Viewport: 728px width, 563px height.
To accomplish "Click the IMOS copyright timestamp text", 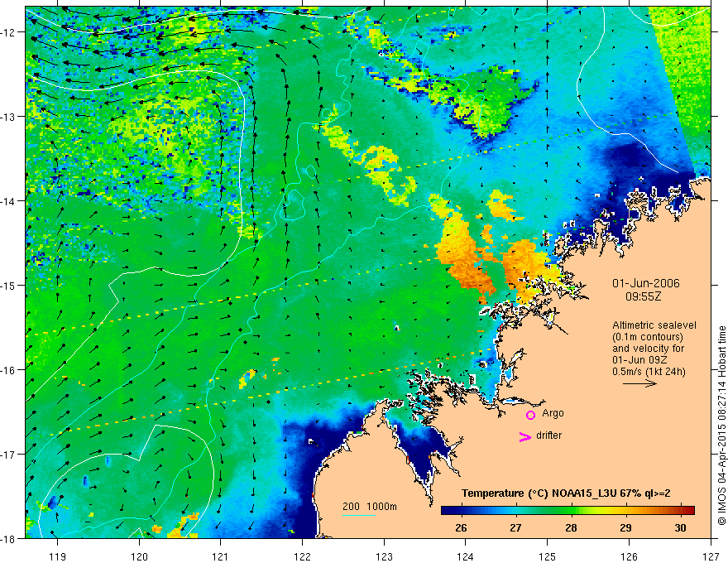I will pos(721,426).
